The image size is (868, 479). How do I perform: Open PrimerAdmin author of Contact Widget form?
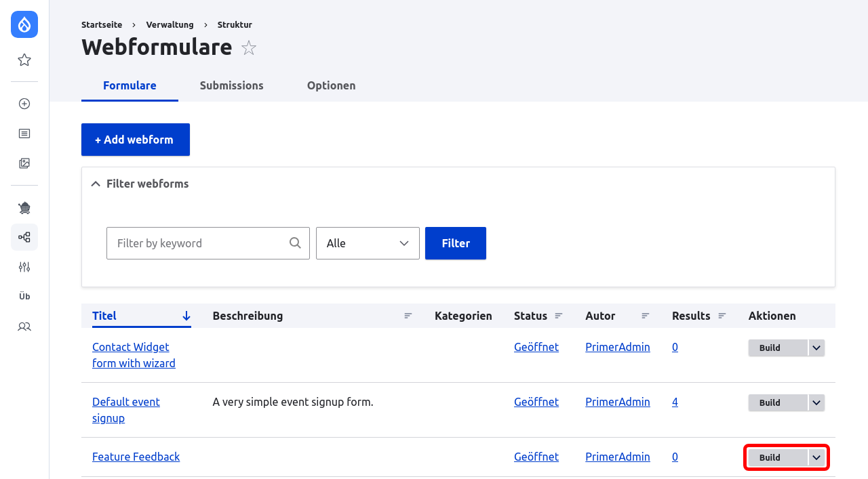(x=618, y=347)
